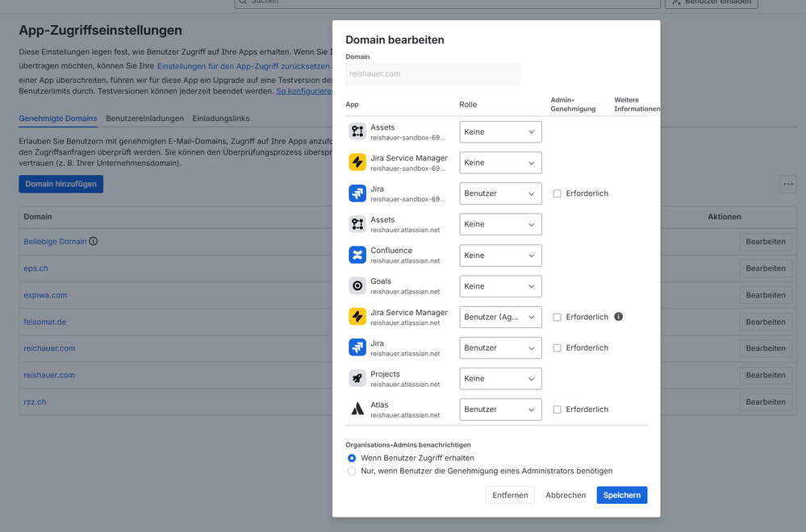Screen dimensions: 806x532
Task: Check Erforderlich for Atlas
Action: click(557, 409)
